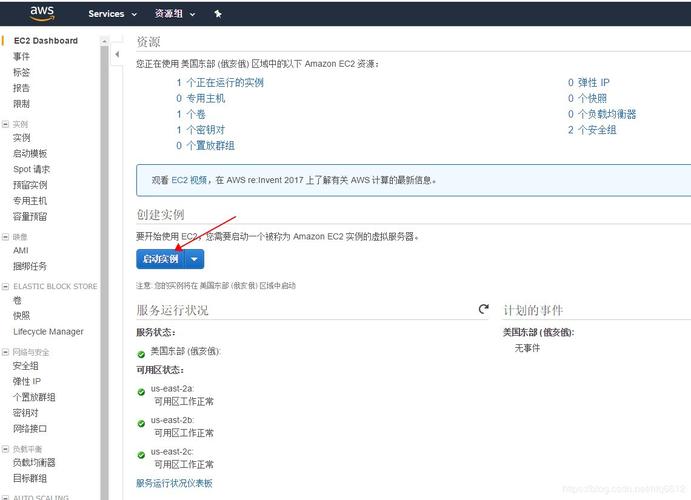Click the us-east-2a green status icon
Screen dimensions: 691x500
(x=141, y=392)
